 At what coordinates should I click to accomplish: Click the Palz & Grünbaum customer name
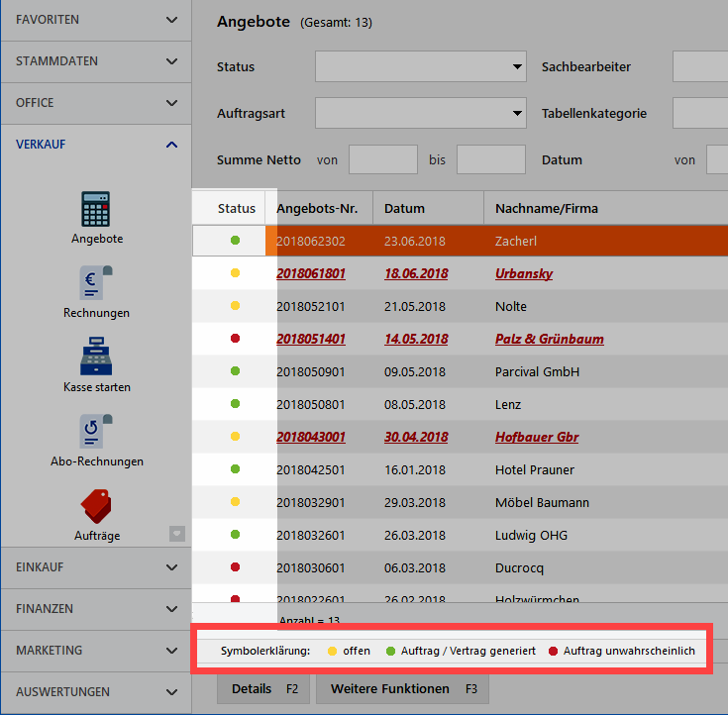tap(550, 340)
